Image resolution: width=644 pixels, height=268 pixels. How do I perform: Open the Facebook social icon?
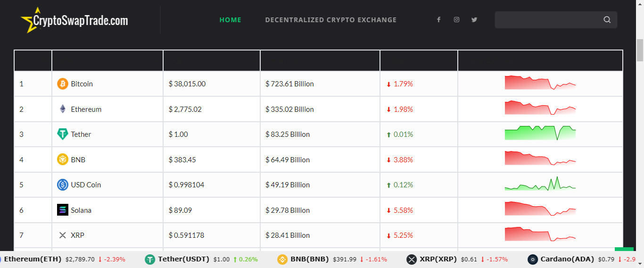tap(438, 20)
